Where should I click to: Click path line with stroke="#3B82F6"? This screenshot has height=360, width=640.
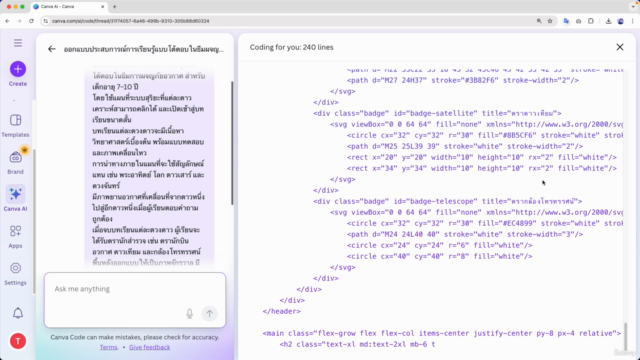tap(463, 80)
